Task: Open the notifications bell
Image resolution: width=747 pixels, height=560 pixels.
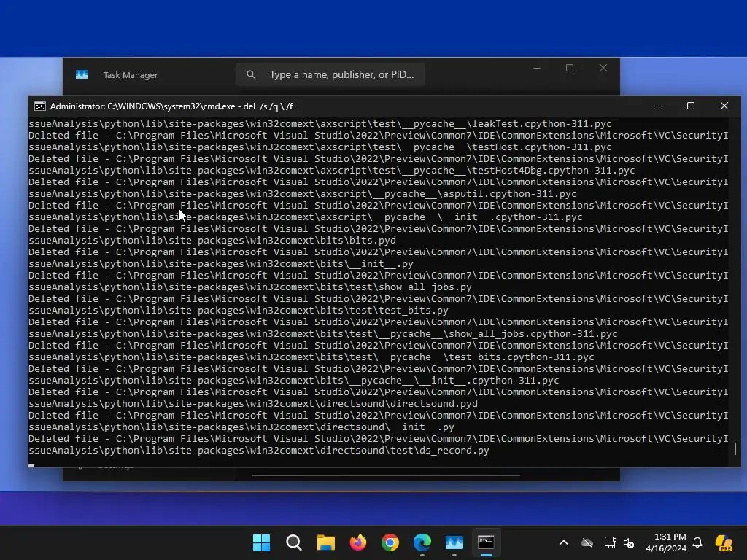Action: coord(697,542)
